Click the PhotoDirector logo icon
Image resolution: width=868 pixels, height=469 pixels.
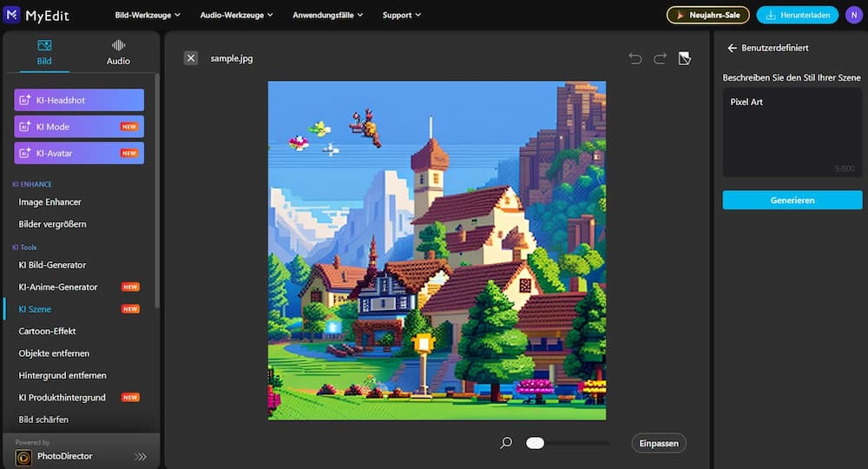coord(23,458)
